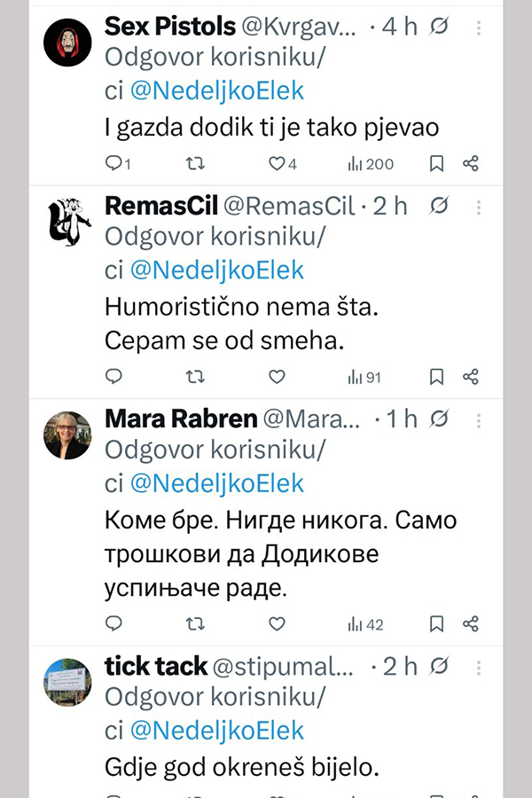This screenshot has width=532, height=798.
Task: Bookmark the Sex Pistols tweet
Action: [x=436, y=163]
